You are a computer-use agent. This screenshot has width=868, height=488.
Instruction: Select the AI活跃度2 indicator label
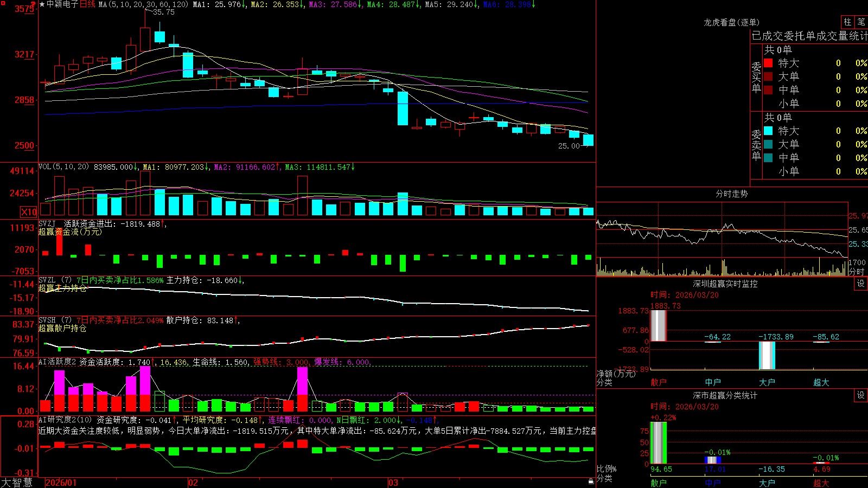pyautogui.click(x=57, y=362)
